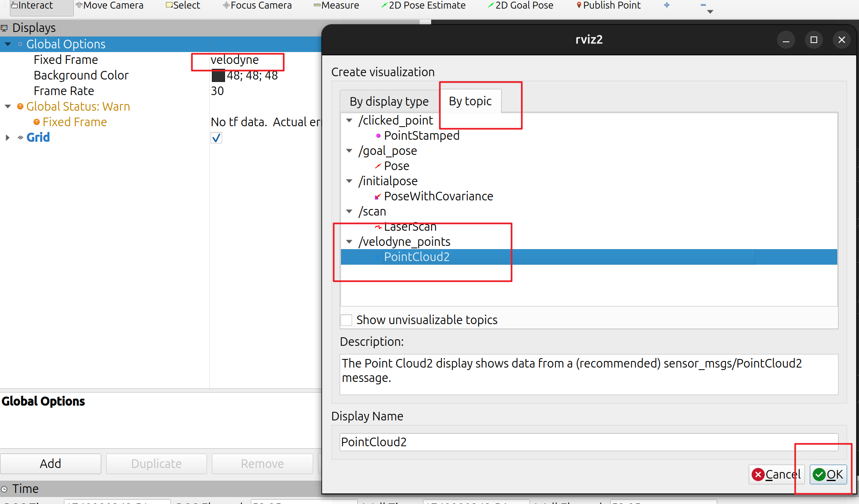This screenshot has height=504, width=859.
Task: Click the Background Color swatch
Action: (218, 76)
